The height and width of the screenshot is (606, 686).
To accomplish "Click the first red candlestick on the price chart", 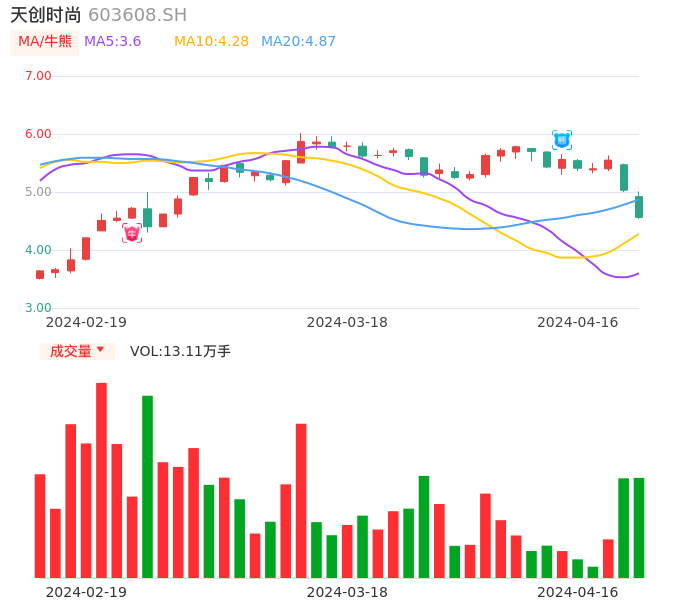I will pos(40,275).
